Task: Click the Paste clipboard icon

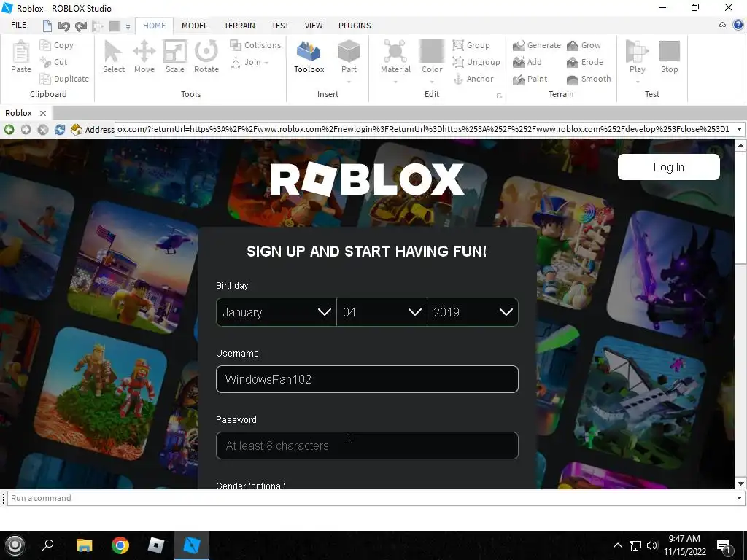Action: (x=21, y=57)
